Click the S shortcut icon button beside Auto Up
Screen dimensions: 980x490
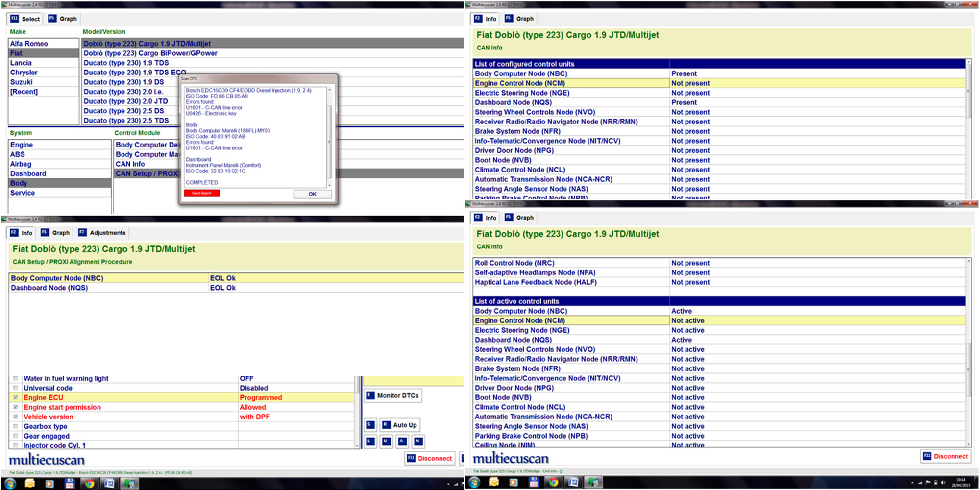pyautogui.click(x=370, y=425)
